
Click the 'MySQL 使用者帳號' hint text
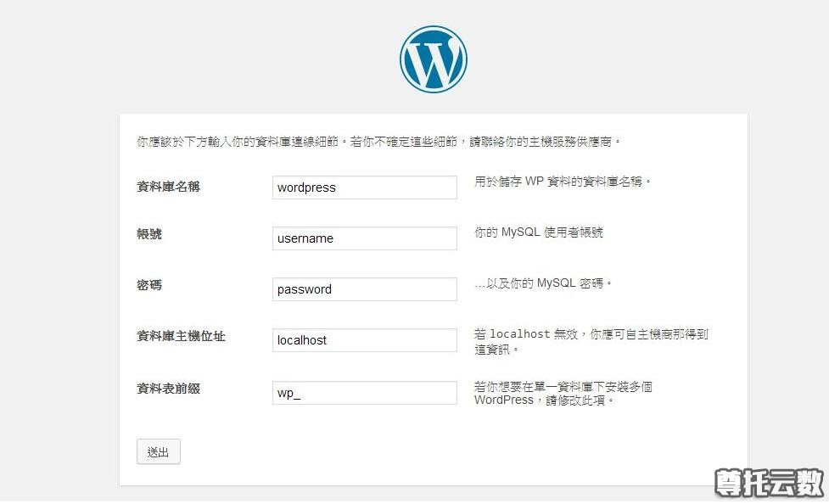(539, 232)
